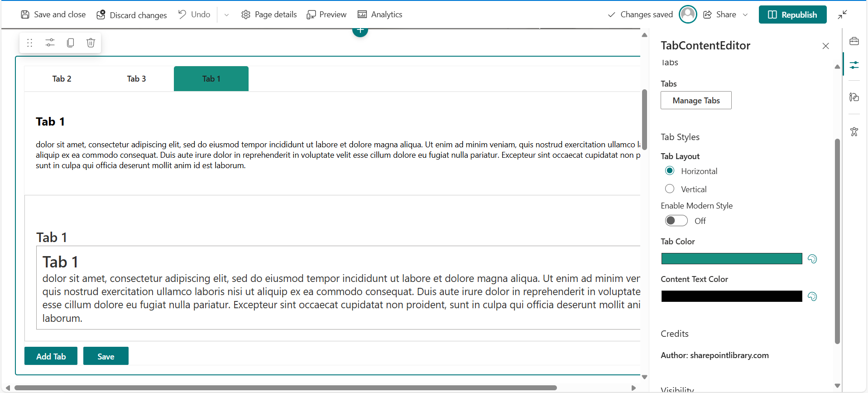Switch to Tab 2
This screenshot has height=393, width=868.
pos(62,79)
